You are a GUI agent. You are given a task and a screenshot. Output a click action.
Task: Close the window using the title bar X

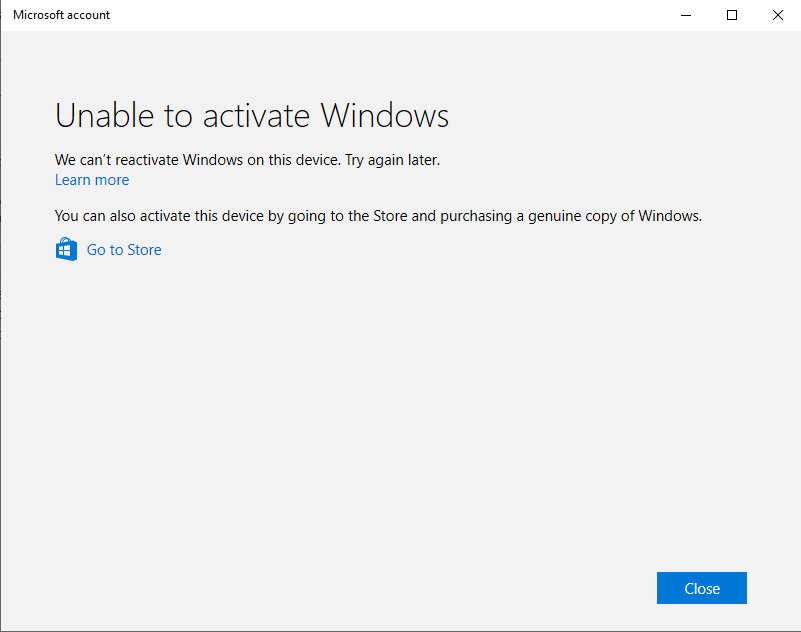click(x=778, y=15)
